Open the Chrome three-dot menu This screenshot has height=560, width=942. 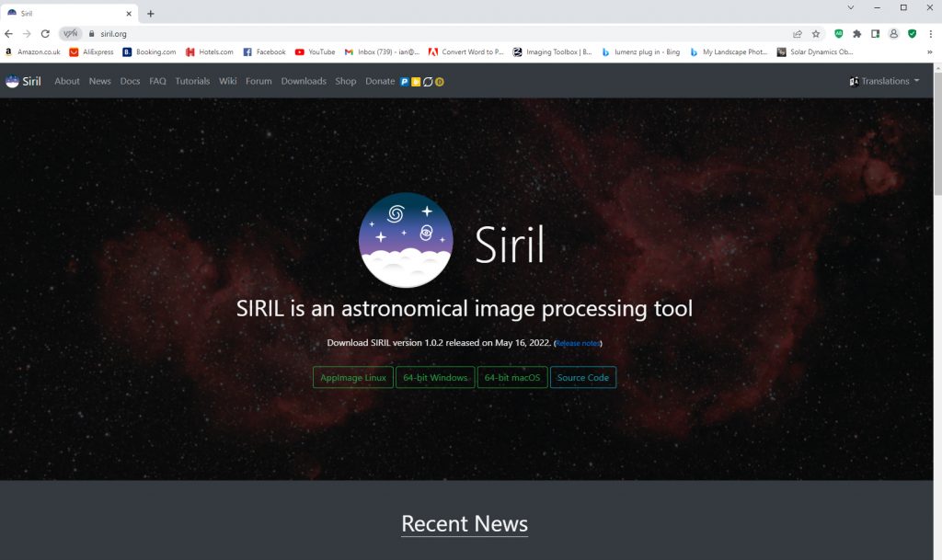[x=931, y=34]
